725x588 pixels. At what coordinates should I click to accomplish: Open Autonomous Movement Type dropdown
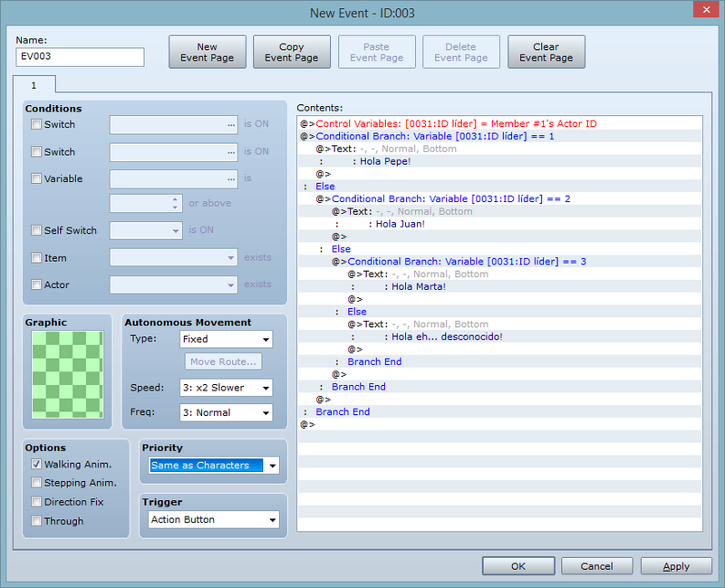(x=226, y=339)
